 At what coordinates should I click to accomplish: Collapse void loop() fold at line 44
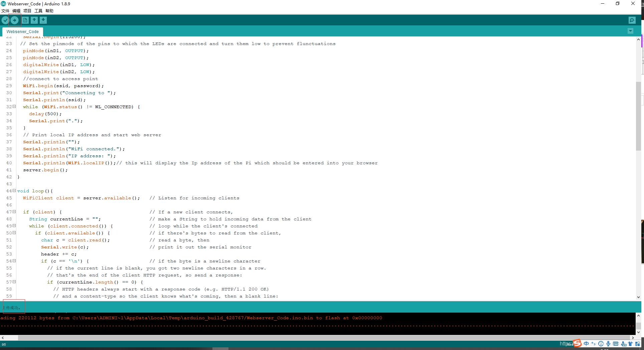(14, 191)
